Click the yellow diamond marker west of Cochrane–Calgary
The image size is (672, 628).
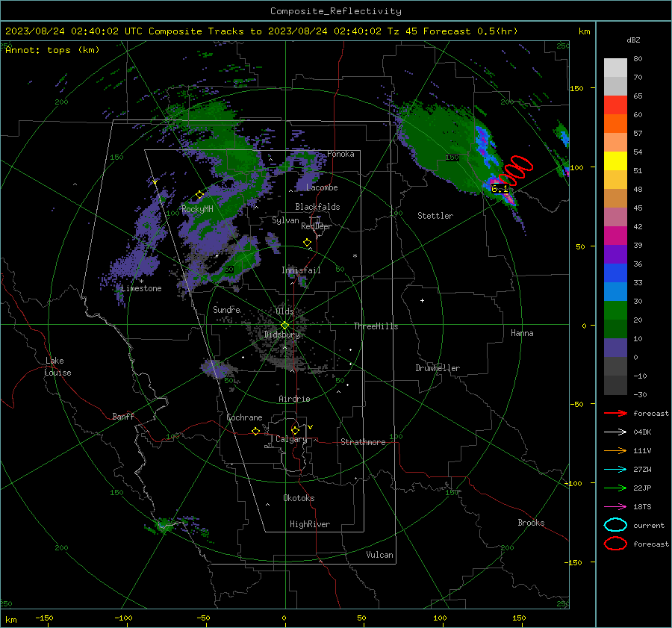256,432
